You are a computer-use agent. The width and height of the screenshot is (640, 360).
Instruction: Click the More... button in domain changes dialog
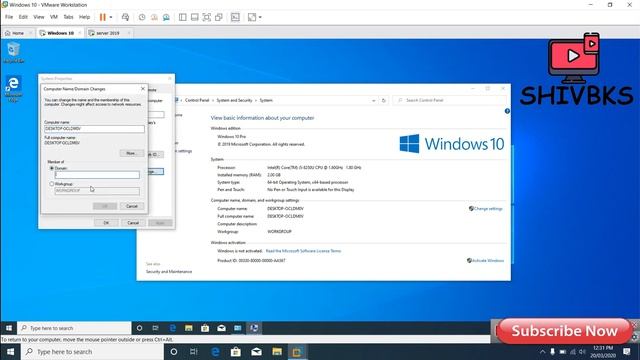[131, 153]
